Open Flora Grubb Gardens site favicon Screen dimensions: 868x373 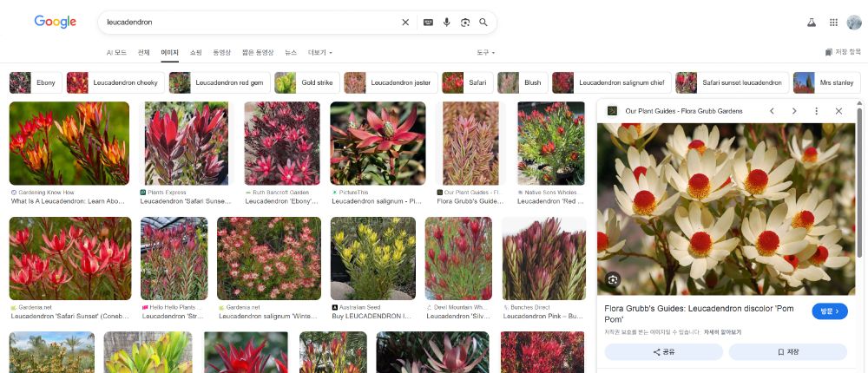tap(612, 111)
